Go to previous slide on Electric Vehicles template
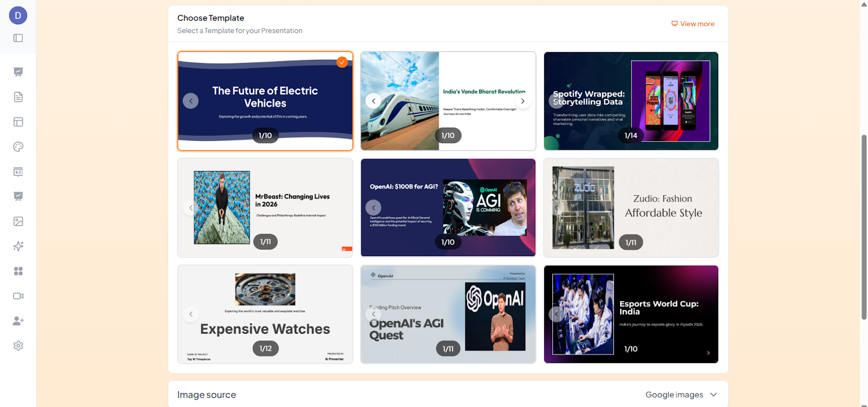The width and height of the screenshot is (868, 407). coord(190,101)
